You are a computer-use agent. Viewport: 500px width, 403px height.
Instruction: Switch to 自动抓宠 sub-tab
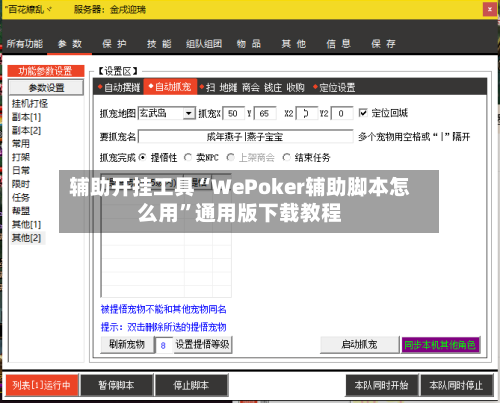(x=170, y=87)
